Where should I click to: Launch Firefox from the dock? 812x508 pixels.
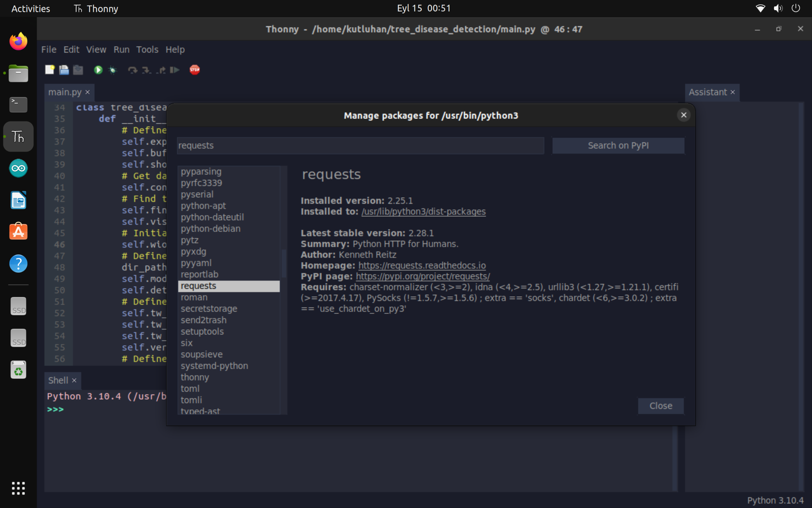point(18,41)
